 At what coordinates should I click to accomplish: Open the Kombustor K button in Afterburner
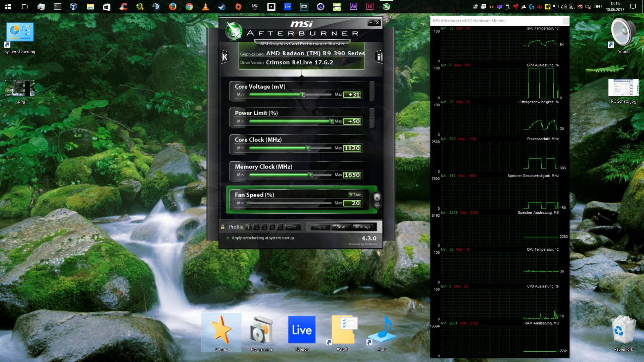tap(225, 57)
